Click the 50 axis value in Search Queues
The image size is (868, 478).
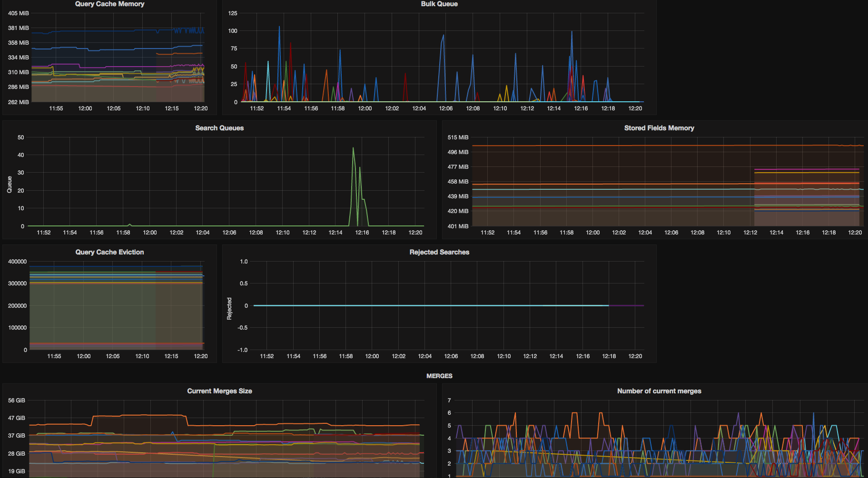(x=21, y=137)
